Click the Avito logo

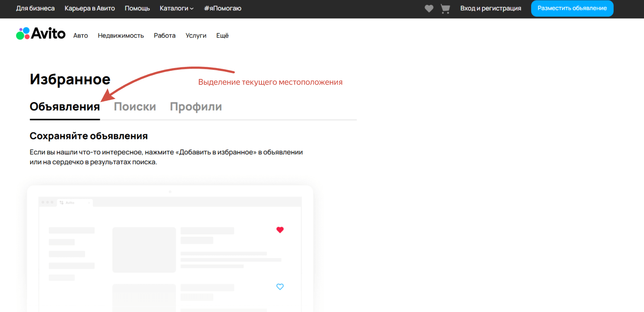(x=41, y=34)
